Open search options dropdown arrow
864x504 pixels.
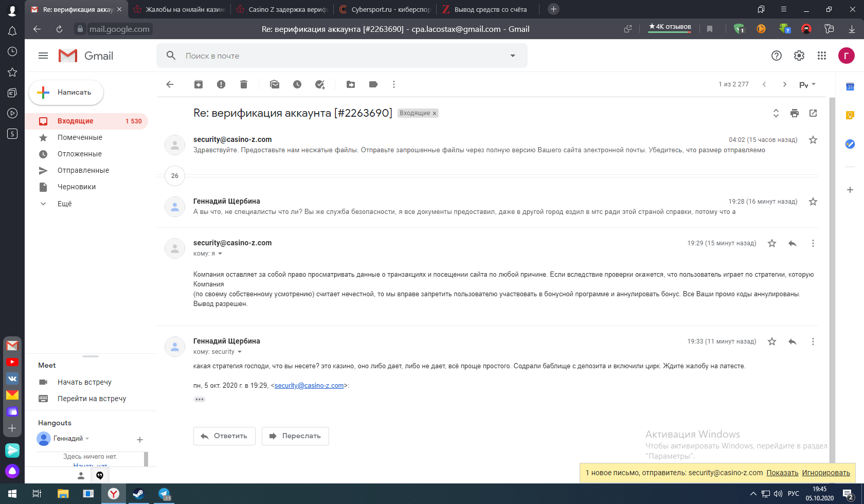513,56
